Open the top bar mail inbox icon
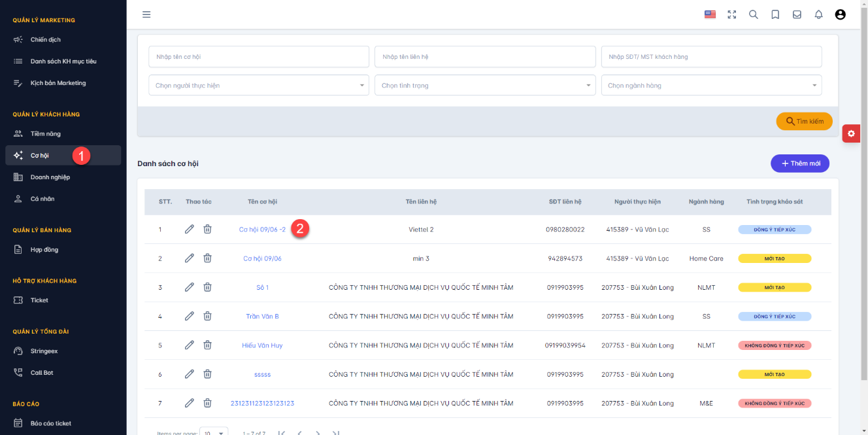This screenshot has height=435, width=868. (x=797, y=14)
